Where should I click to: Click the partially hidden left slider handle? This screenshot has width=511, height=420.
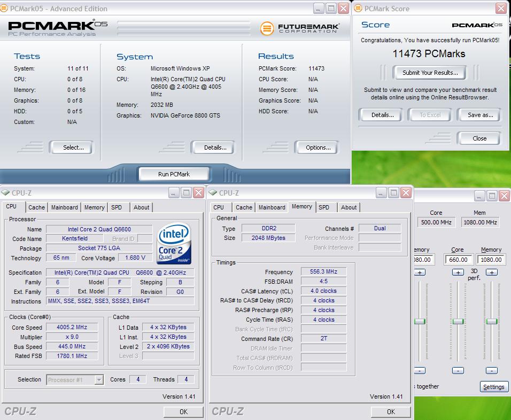click(420, 322)
